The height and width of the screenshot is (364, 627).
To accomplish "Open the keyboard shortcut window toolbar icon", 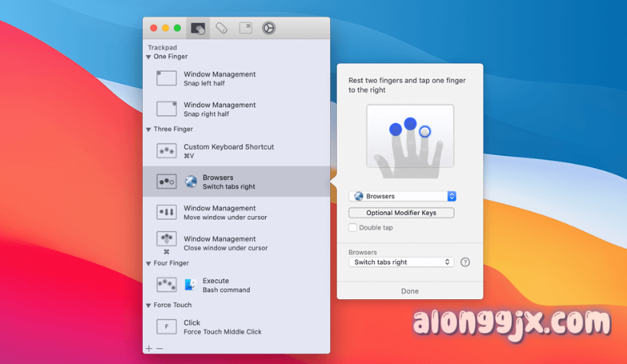I will tap(245, 28).
